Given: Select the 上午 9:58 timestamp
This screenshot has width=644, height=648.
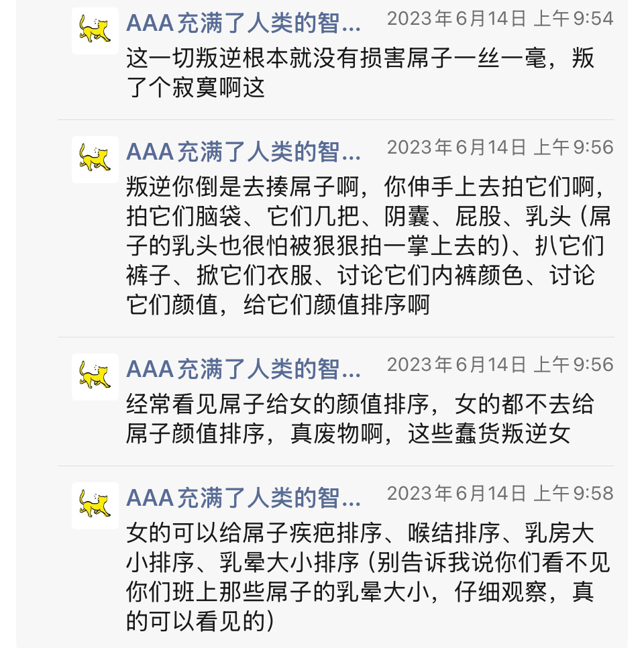Looking at the screenshot, I should click(500, 494).
